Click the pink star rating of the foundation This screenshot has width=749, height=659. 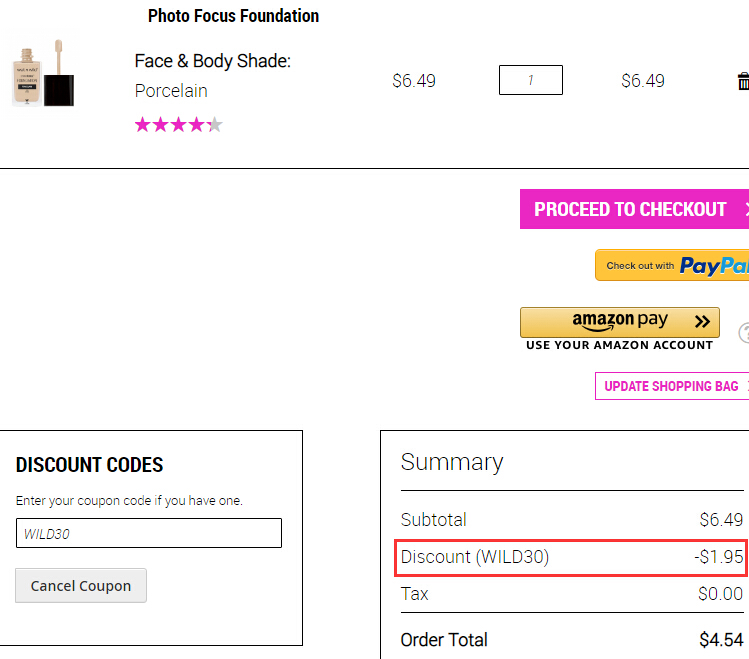pos(178,125)
